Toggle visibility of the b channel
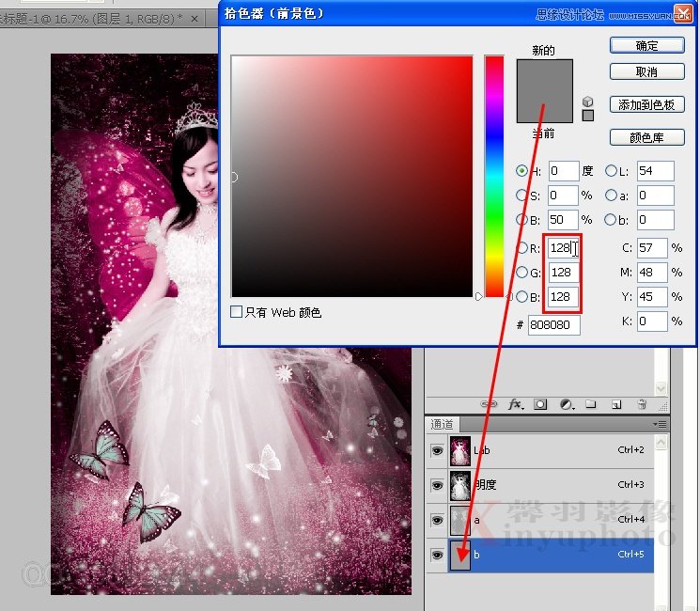The image size is (700, 611). pyautogui.click(x=437, y=555)
